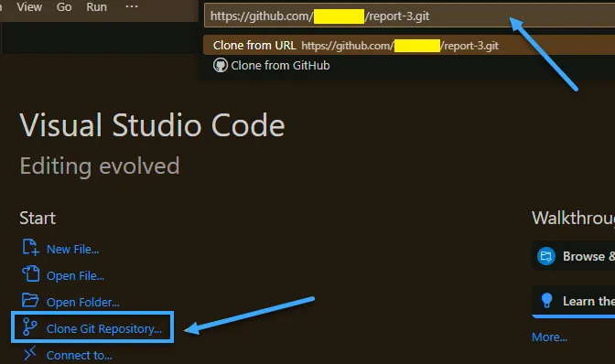Open the Run menu

point(96,7)
